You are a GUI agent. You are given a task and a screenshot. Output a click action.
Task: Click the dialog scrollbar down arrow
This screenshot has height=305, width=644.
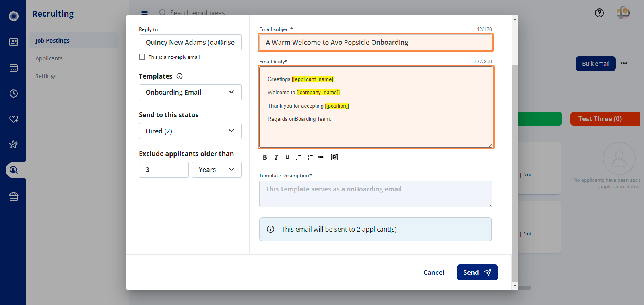click(x=515, y=286)
